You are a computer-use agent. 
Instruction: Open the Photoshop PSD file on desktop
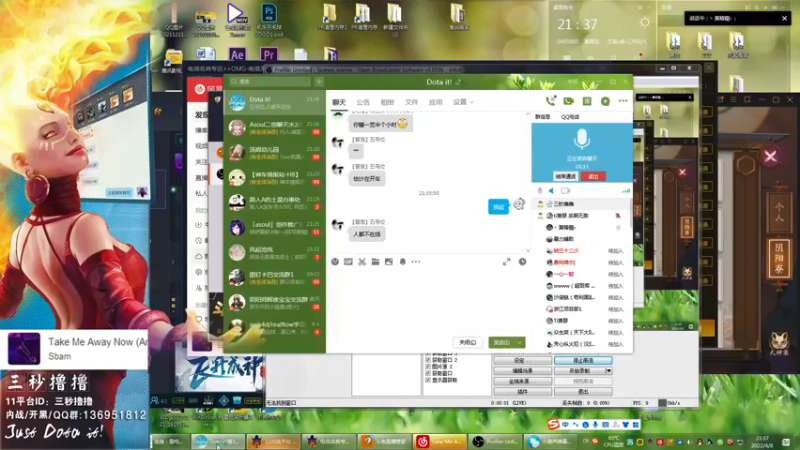click(x=268, y=19)
